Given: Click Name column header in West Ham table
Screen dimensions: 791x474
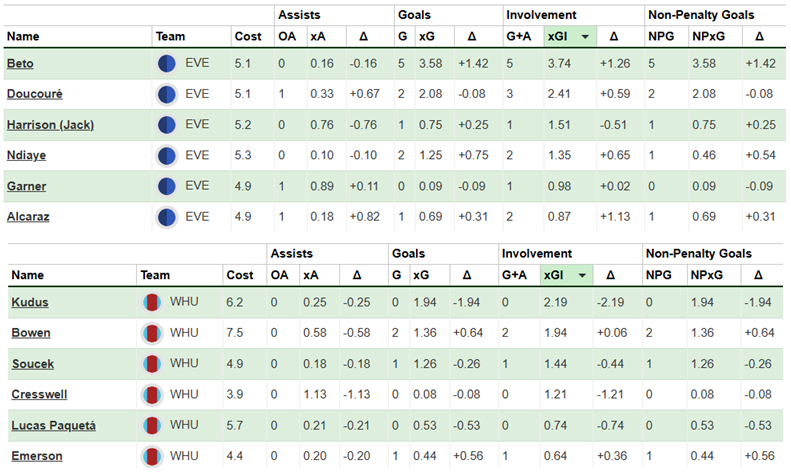Looking at the screenshot, I should 28,275.
